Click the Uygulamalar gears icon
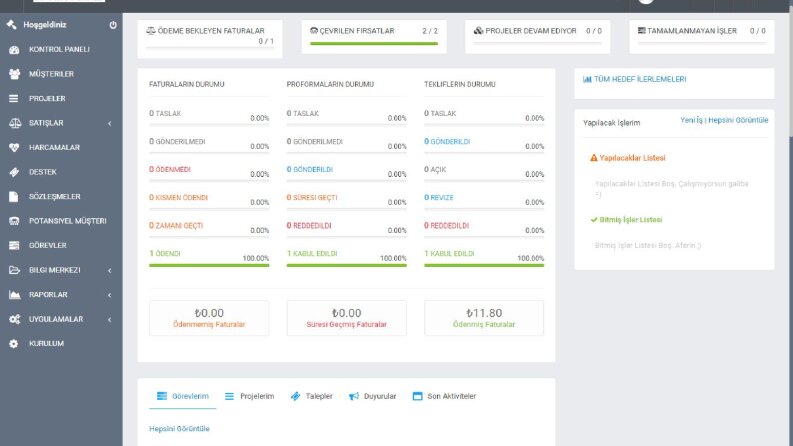Screen dimensions: 793x446 tap(15, 319)
